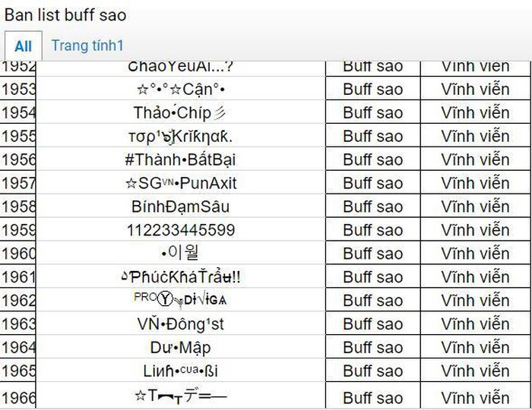Click the Dư•Mập name cell
This screenshot has height=410, width=532.
click(x=180, y=348)
